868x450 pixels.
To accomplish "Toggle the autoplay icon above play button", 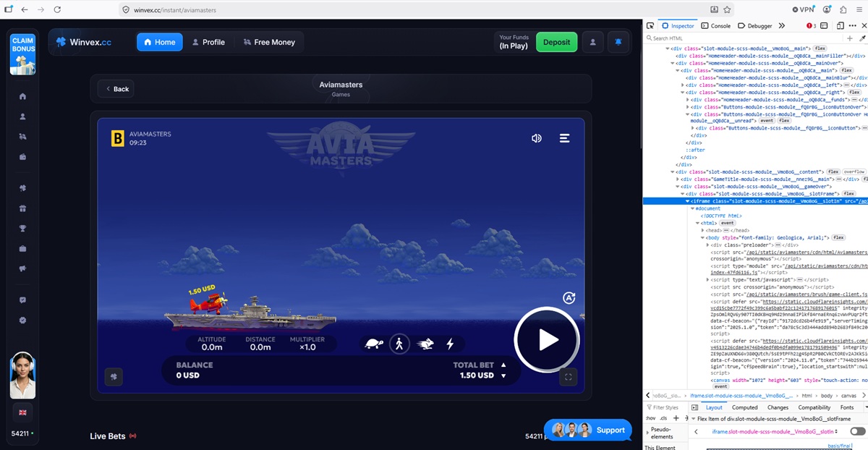I will click(569, 298).
